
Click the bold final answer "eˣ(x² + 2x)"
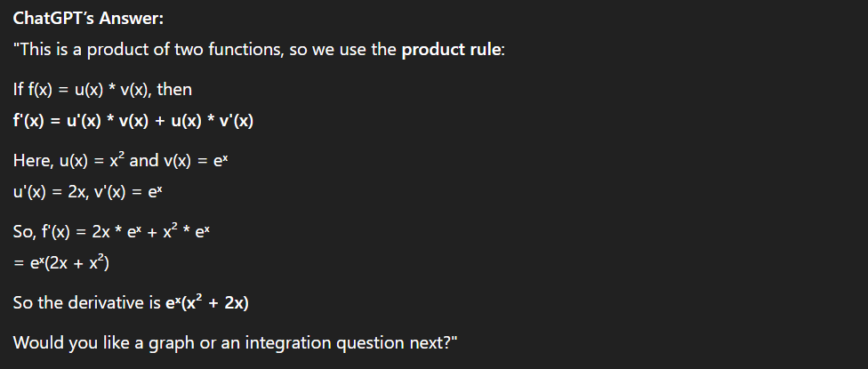207,303
